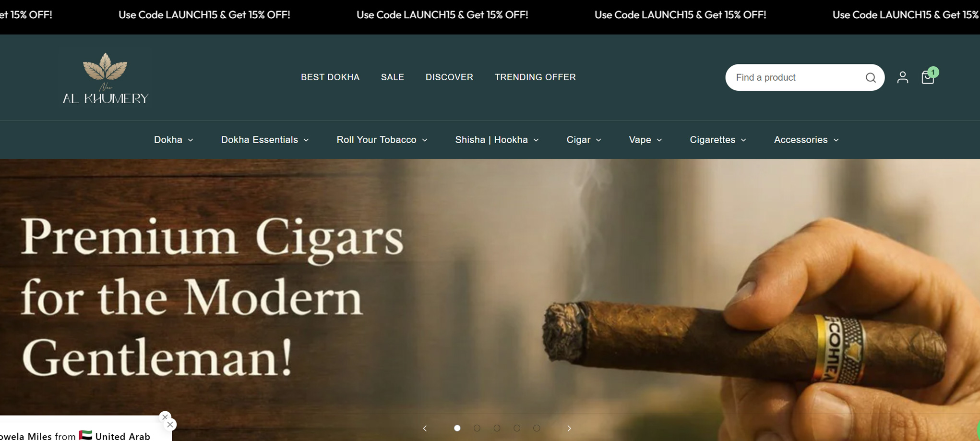The width and height of the screenshot is (980, 441).
Task: Advance to next slide arrow
Action: pyautogui.click(x=569, y=428)
